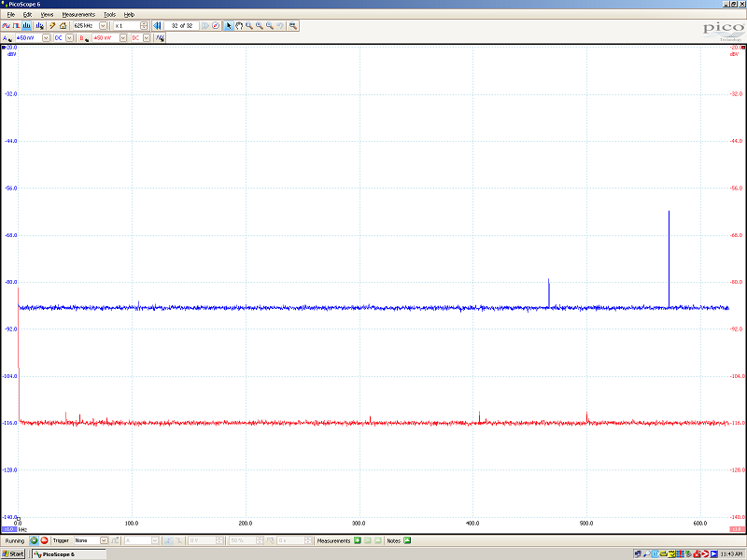The height and width of the screenshot is (560, 747).
Task: Open the zoom overview
Action: tap(293, 26)
